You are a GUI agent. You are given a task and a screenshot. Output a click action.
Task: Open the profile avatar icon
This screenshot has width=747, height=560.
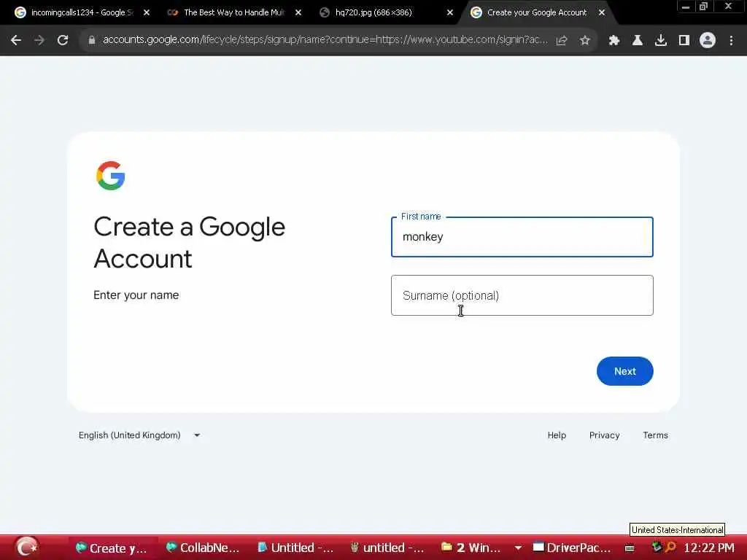pyautogui.click(x=708, y=41)
